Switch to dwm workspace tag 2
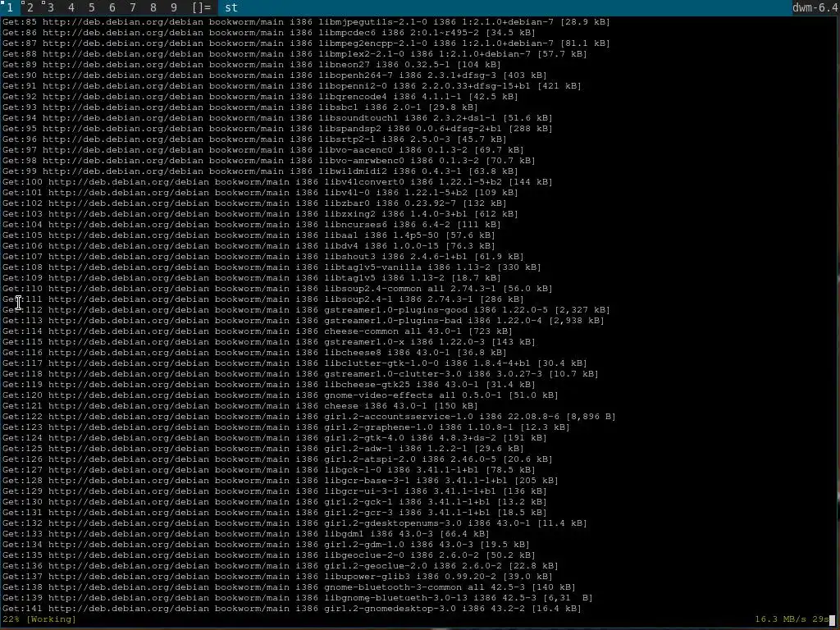Image resolution: width=840 pixels, height=630 pixels. coord(30,7)
